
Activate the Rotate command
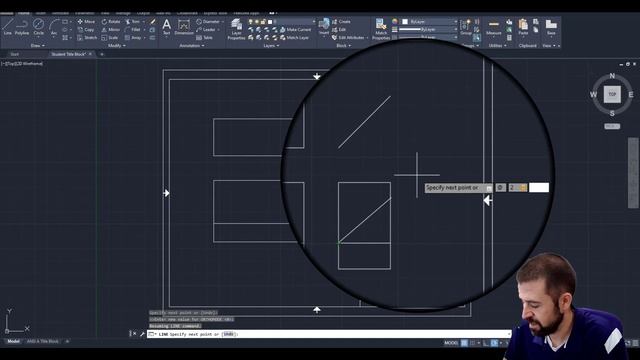111,22
